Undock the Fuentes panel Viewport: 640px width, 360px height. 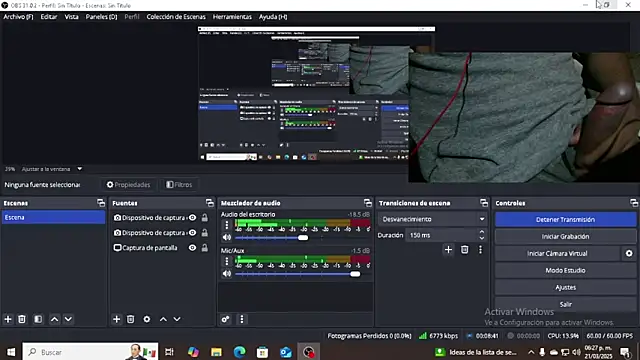pyautogui.click(x=210, y=203)
